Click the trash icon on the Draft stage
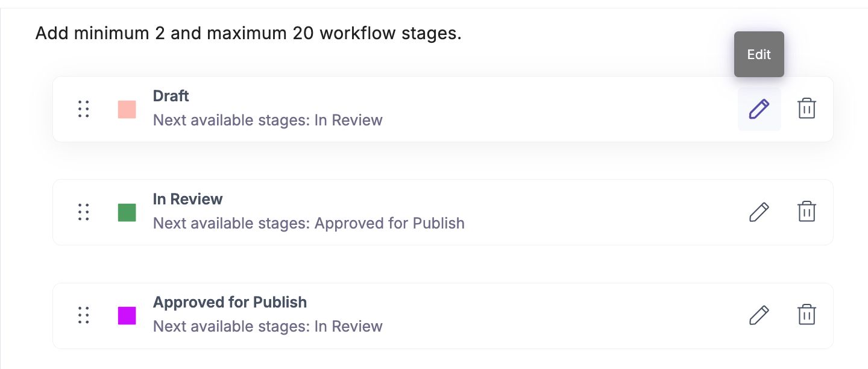868x369 pixels. pyautogui.click(x=806, y=109)
